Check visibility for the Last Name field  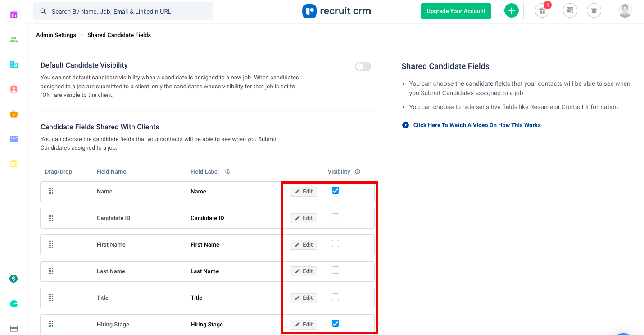(x=336, y=270)
